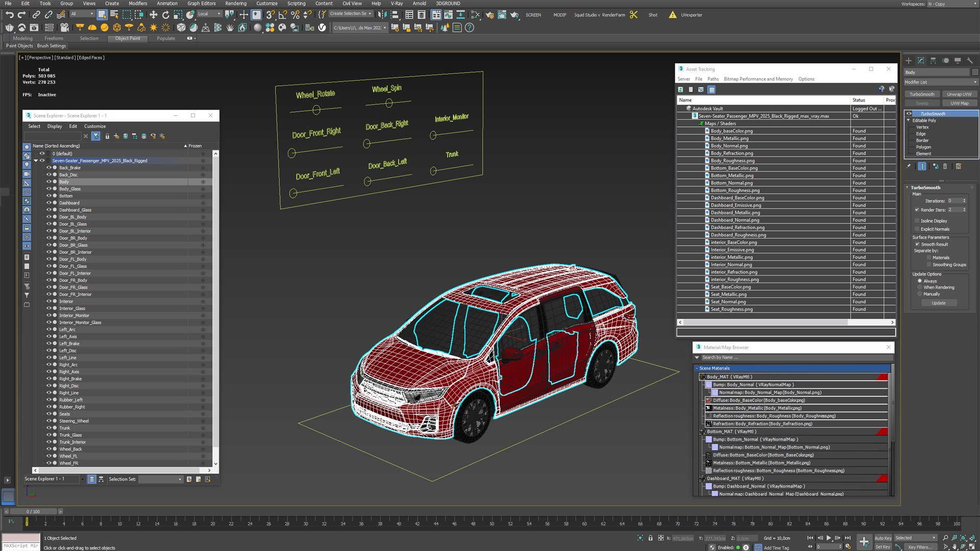Screen dimensions: 980x551
Task: Open the Local reference coordinate dropdown
Action: (x=209, y=14)
